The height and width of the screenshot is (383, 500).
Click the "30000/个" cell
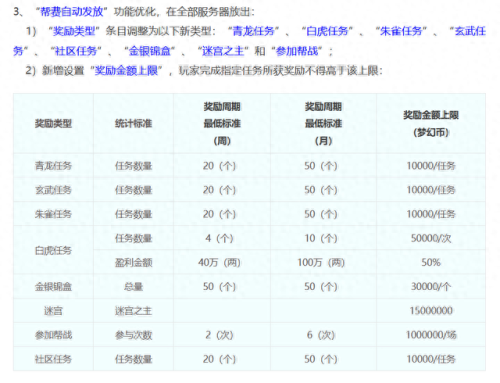tap(431, 287)
